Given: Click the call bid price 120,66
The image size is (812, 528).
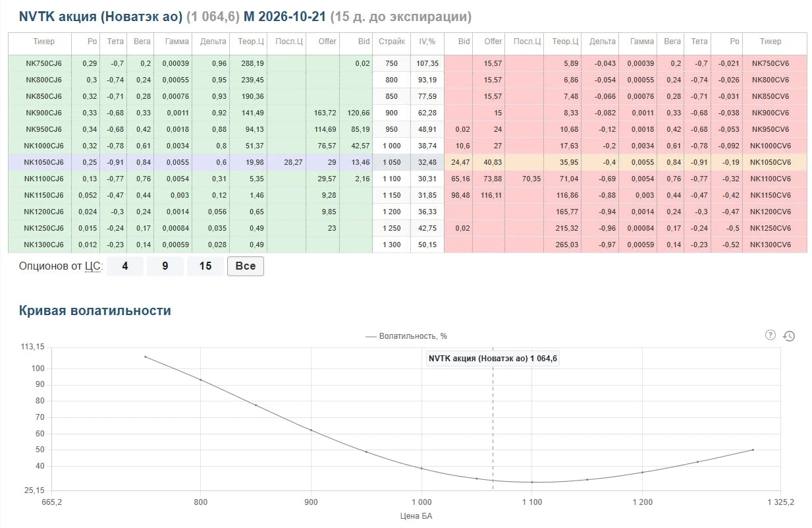Looking at the screenshot, I should pyautogui.click(x=359, y=113).
